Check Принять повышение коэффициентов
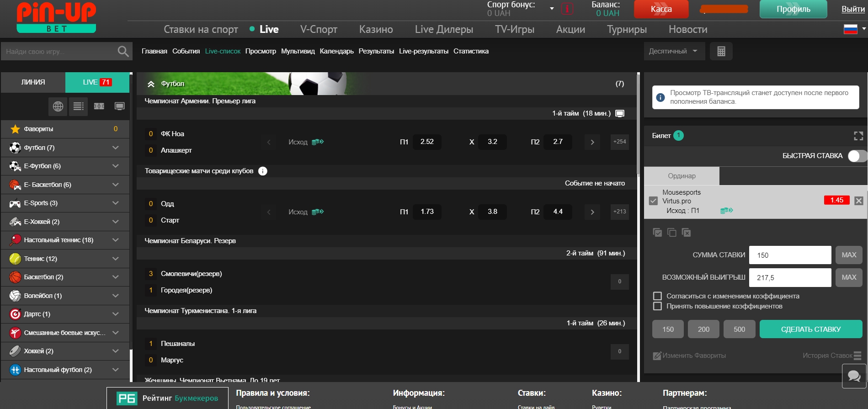This screenshot has width=868, height=409. click(x=657, y=306)
